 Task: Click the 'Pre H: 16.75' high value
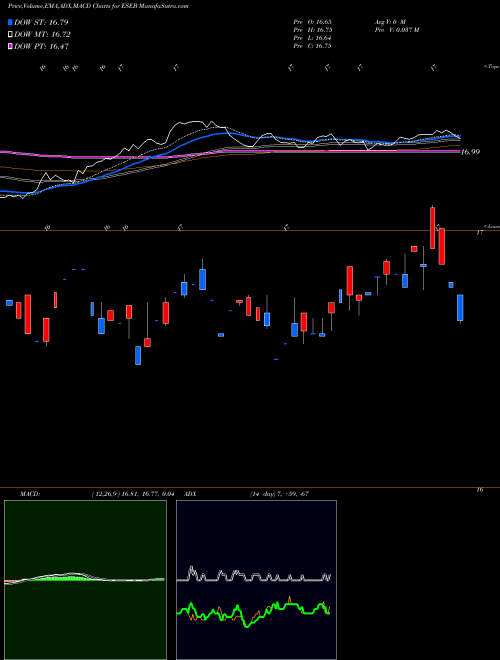pyautogui.click(x=312, y=30)
